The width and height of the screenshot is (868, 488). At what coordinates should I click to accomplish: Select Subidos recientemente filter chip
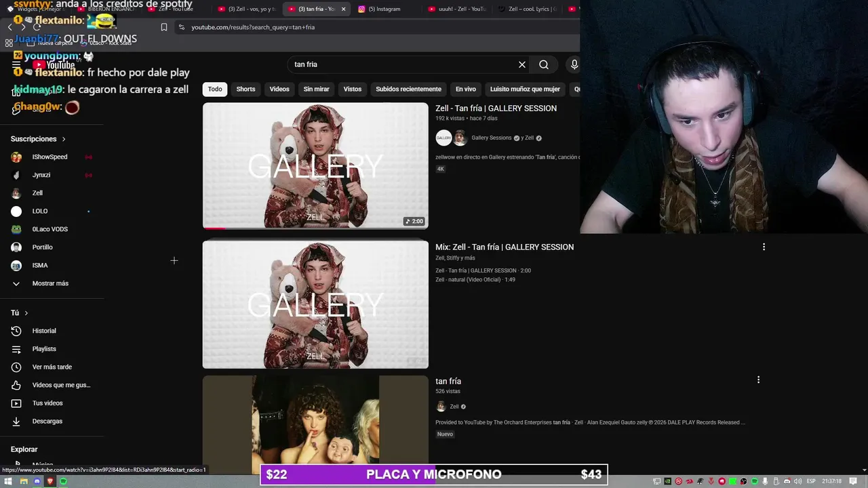tap(408, 89)
